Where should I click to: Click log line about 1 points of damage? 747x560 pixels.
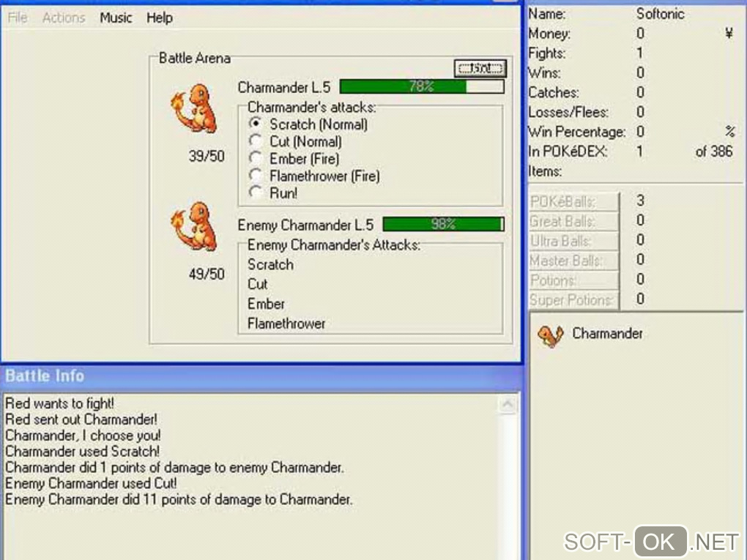point(174,468)
